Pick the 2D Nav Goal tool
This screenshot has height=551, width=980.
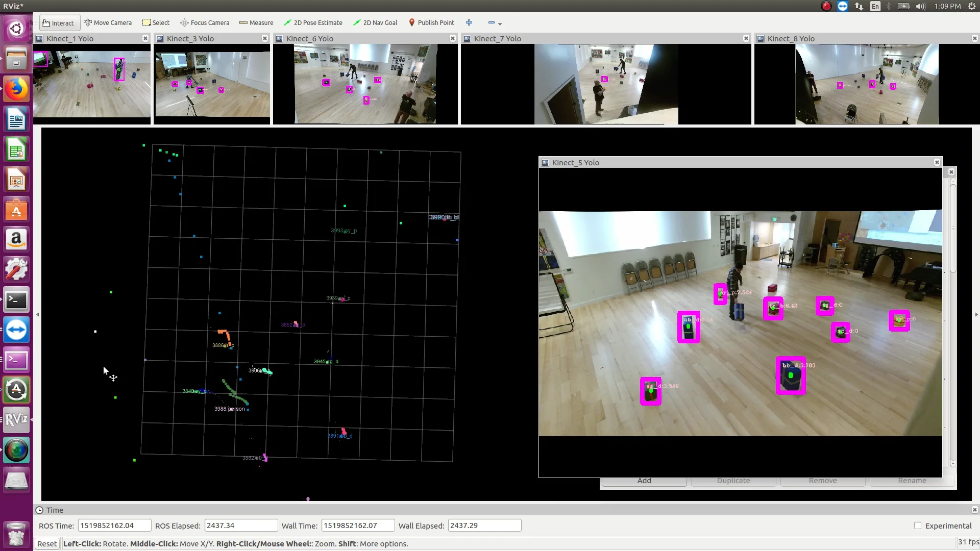[375, 22]
